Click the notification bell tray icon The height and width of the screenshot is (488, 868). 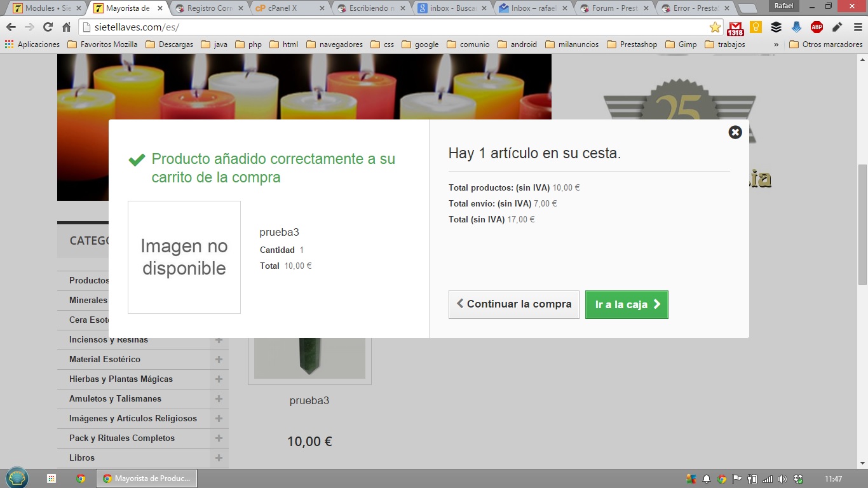coord(707,478)
